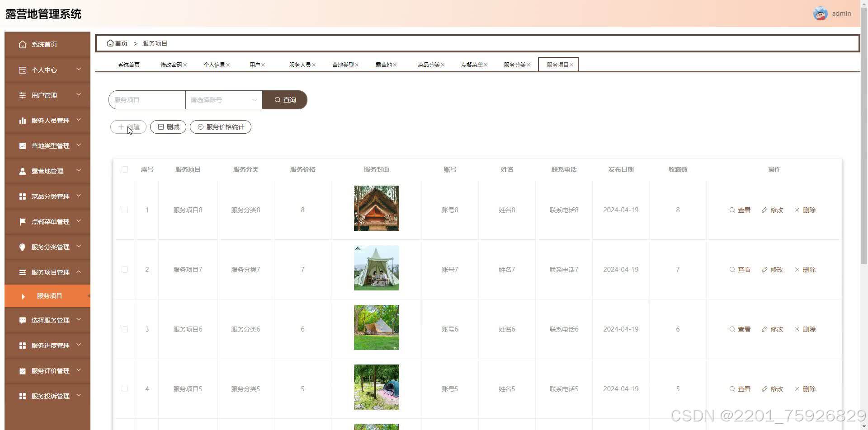Viewport: 868px width, 430px height.
Task: View details of 服务项目8
Action: pyautogui.click(x=740, y=210)
